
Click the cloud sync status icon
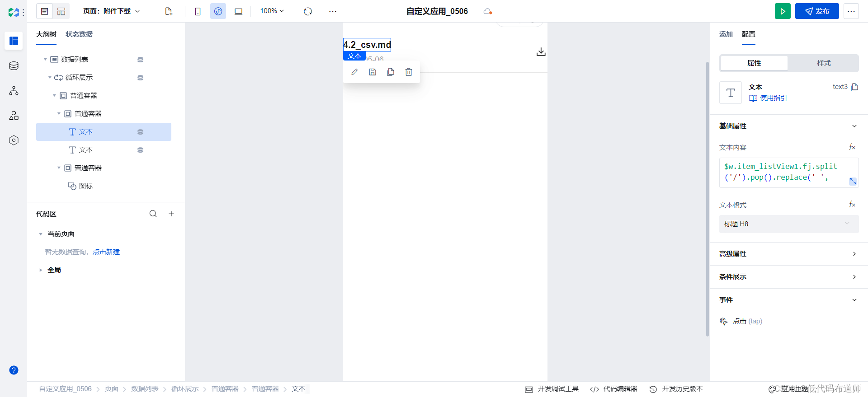pyautogui.click(x=487, y=11)
